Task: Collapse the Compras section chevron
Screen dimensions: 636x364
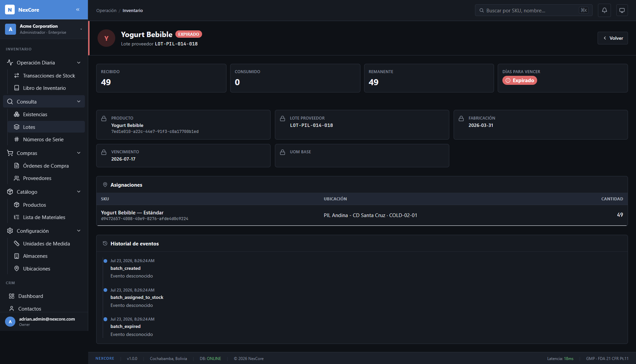Action: pos(79,153)
